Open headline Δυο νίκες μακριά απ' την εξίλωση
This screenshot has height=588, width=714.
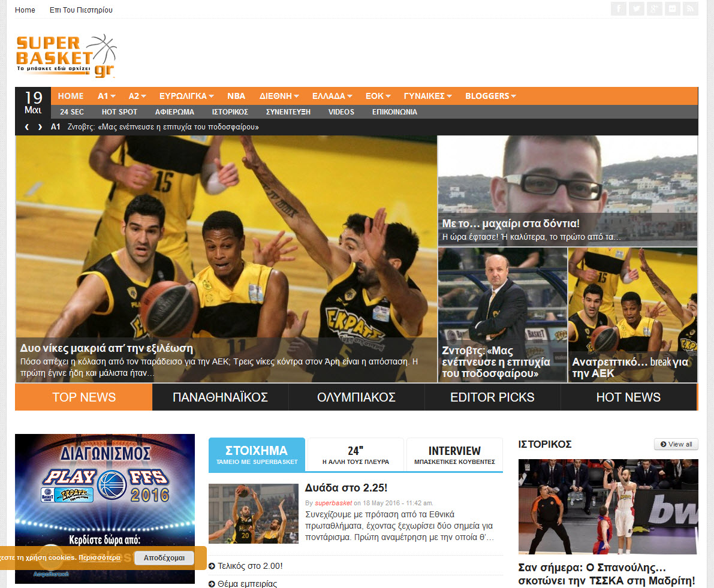(107, 348)
